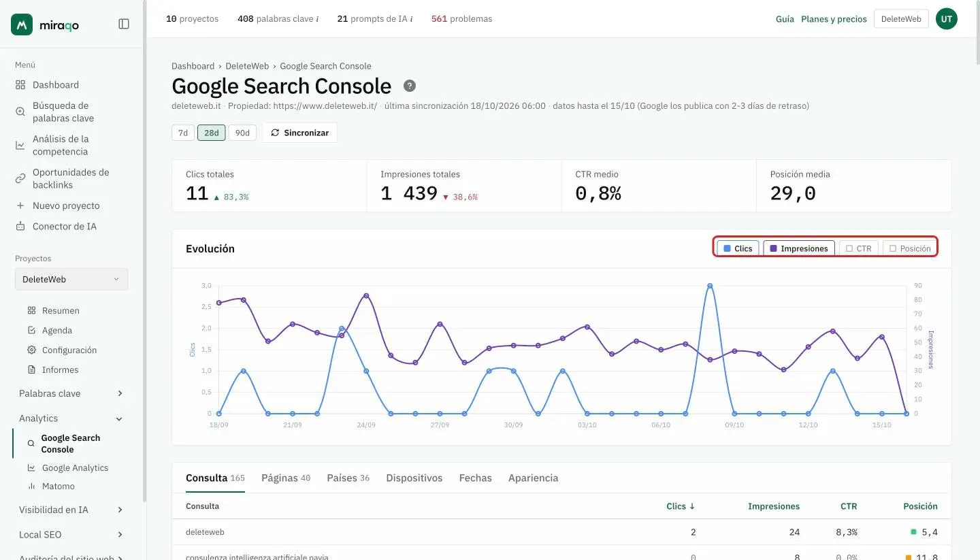
Task: Switch to the Fechas tab
Action: [476, 478]
